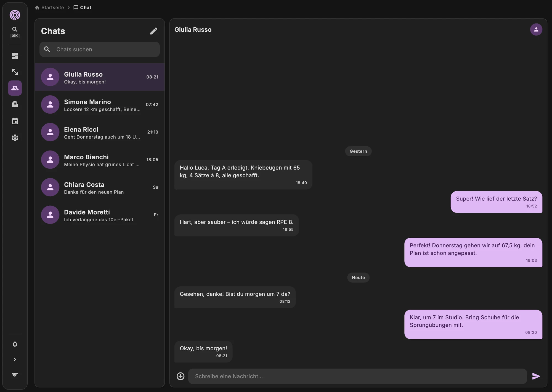The width and height of the screenshot is (552, 392).
Task: Click the 21:10 timestamp in chat list
Action: point(153,132)
